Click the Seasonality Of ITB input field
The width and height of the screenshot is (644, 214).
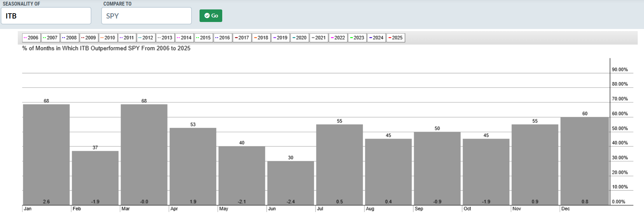(x=46, y=16)
